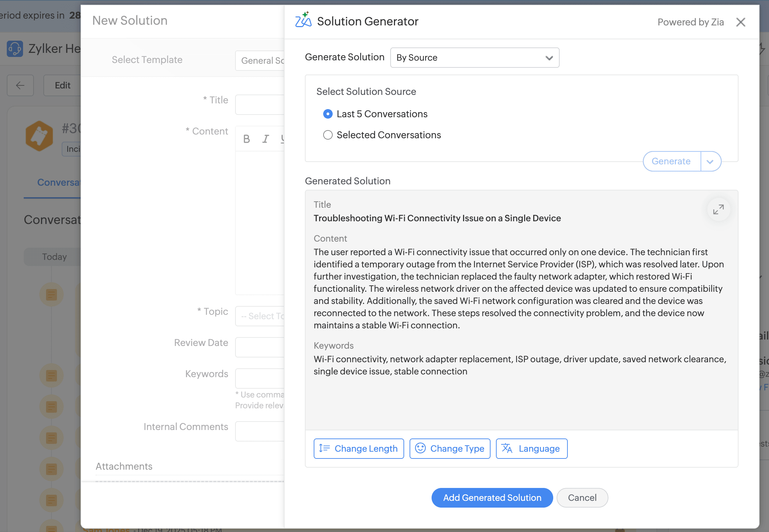This screenshot has height=532, width=769.
Task: Click the back arrow icon button
Action: [20, 85]
